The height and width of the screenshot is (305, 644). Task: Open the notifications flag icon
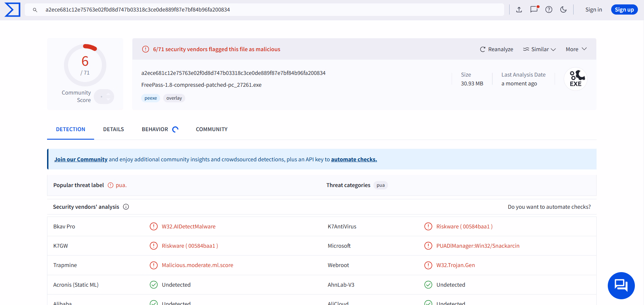pyautogui.click(x=534, y=9)
